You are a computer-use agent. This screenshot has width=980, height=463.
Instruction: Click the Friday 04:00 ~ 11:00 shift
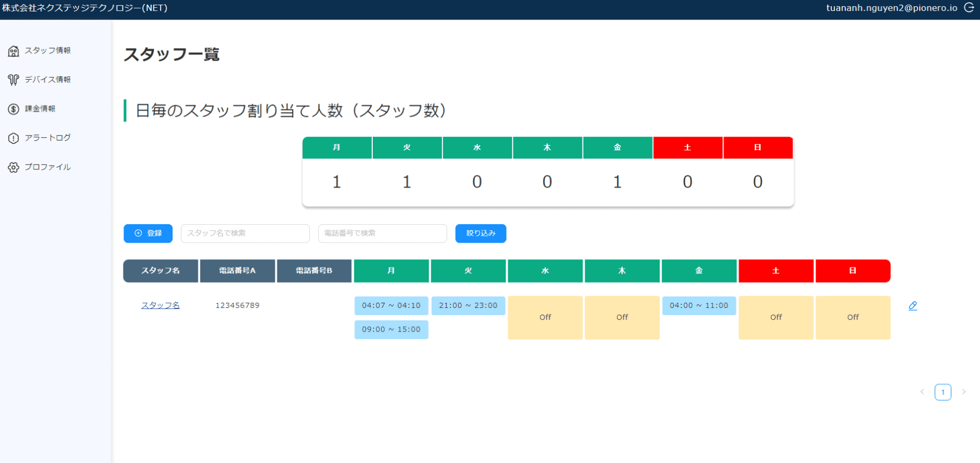point(699,305)
